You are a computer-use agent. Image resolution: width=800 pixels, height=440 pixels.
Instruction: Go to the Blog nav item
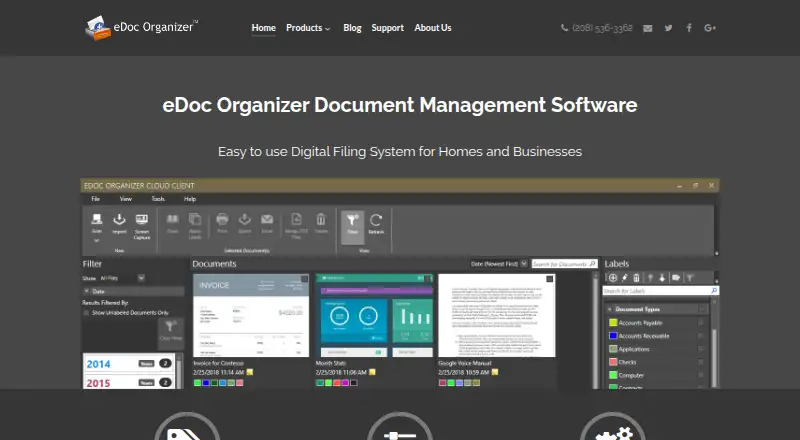(352, 28)
